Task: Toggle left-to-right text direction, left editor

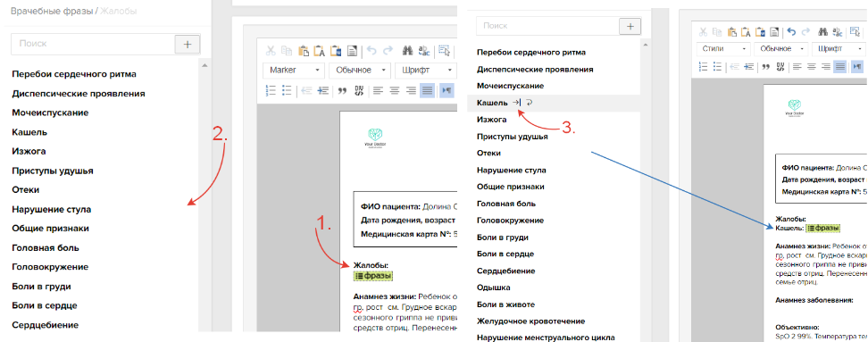Action: [447, 90]
